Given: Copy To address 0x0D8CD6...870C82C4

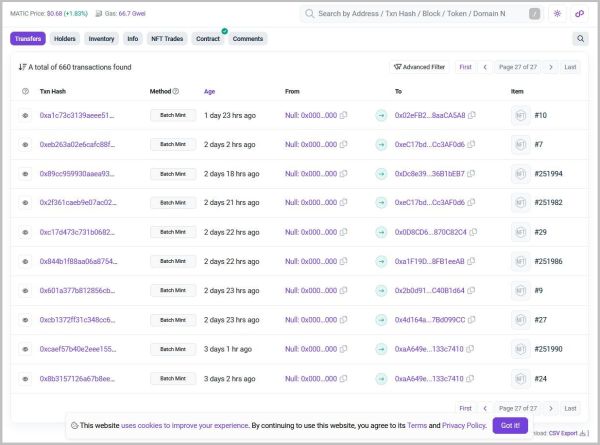Looking at the screenshot, I should 473,232.
